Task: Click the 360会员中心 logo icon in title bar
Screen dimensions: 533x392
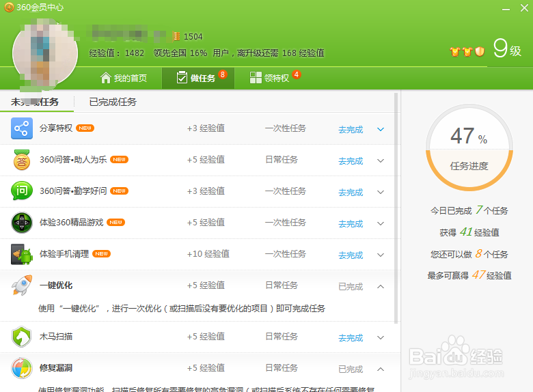Action: (x=9, y=7)
